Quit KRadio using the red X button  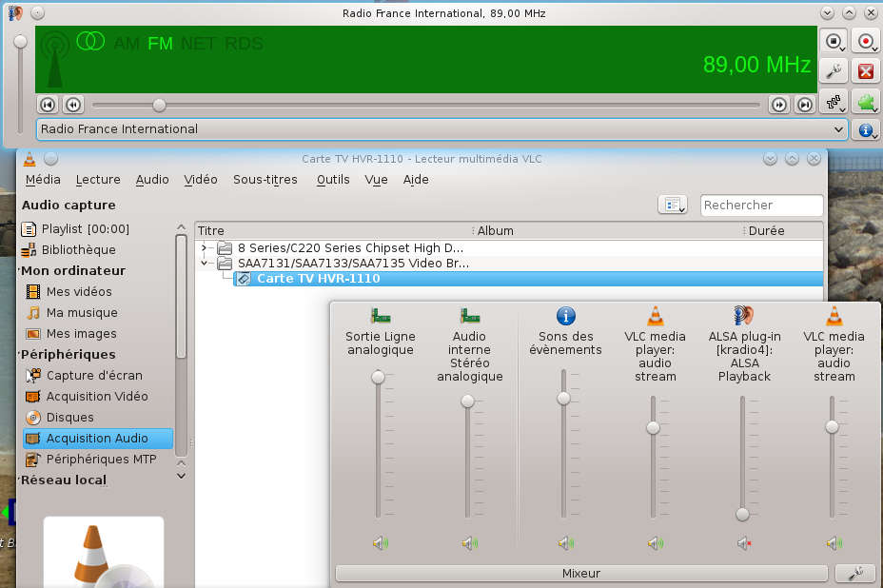(x=866, y=71)
